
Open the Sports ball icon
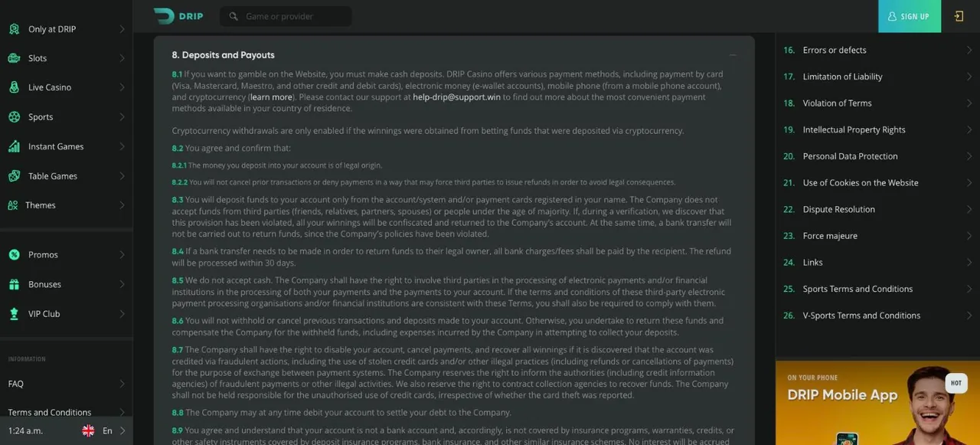(14, 117)
